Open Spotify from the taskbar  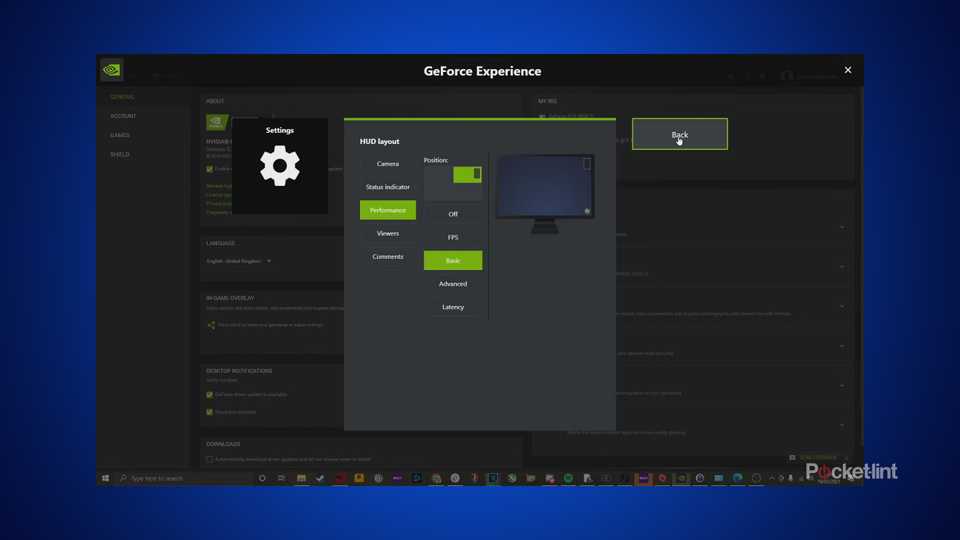click(x=568, y=479)
